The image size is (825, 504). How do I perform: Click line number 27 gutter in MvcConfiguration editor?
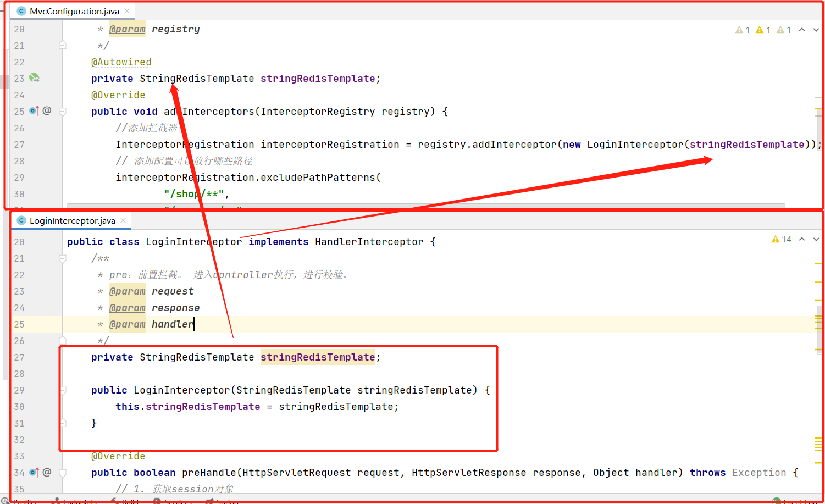pos(19,145)
